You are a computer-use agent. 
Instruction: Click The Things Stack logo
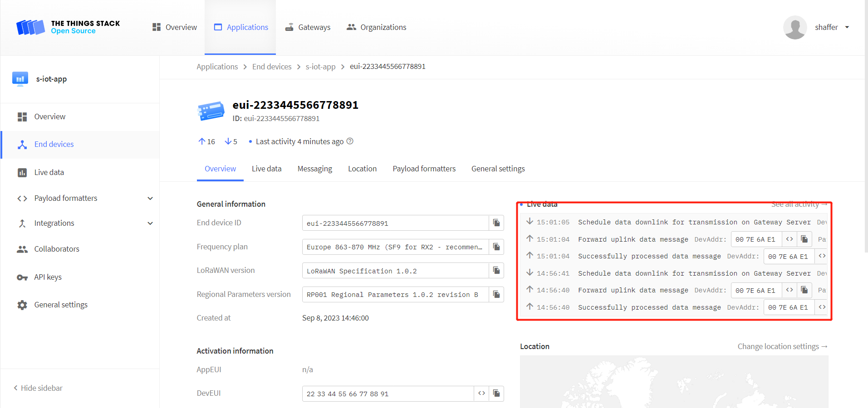tap(68, 27)
